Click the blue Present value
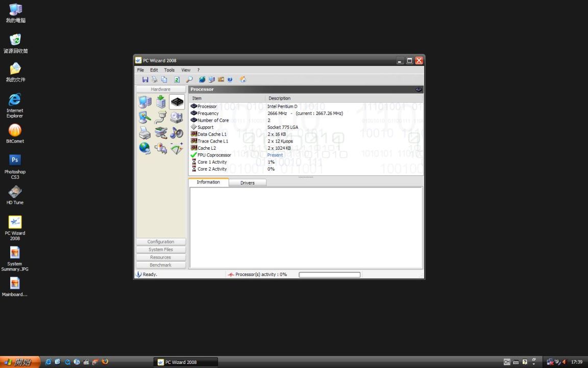This screenshot has height=368, width=588. (x=275, y=155)
